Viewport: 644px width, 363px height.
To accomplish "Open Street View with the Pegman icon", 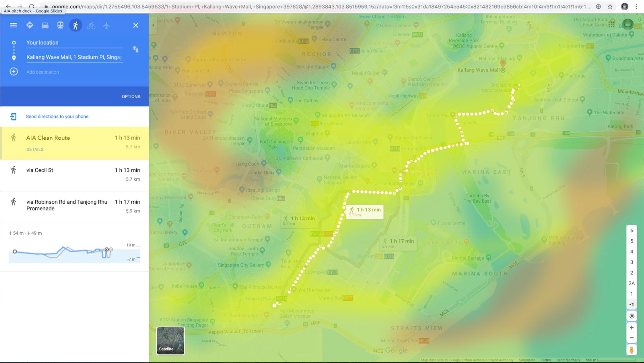I will click(x=631, y=350).
